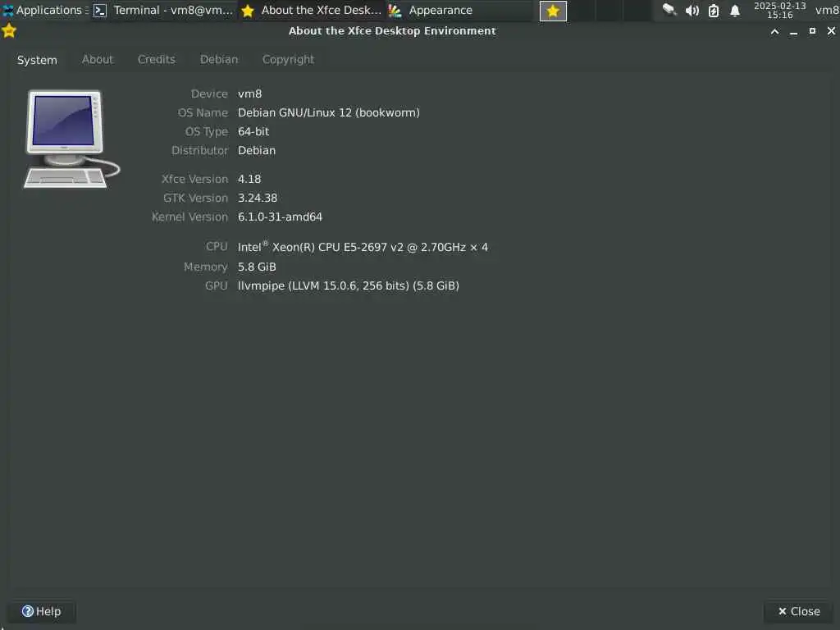This screenshot has height=630, width=840.
Task: Click the Kernel Version label
Action: [x=189, y=217]
